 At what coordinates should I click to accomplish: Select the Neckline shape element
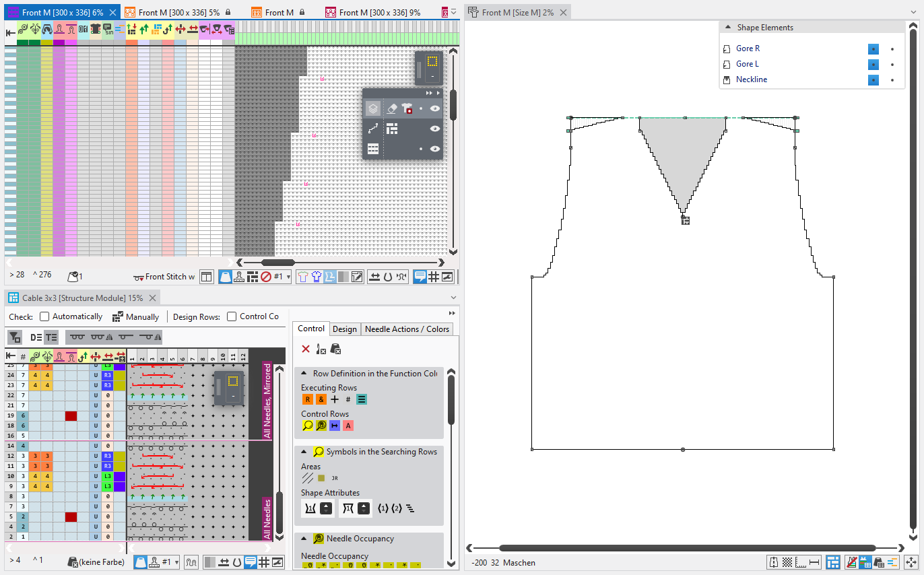[x=751, y=79]
